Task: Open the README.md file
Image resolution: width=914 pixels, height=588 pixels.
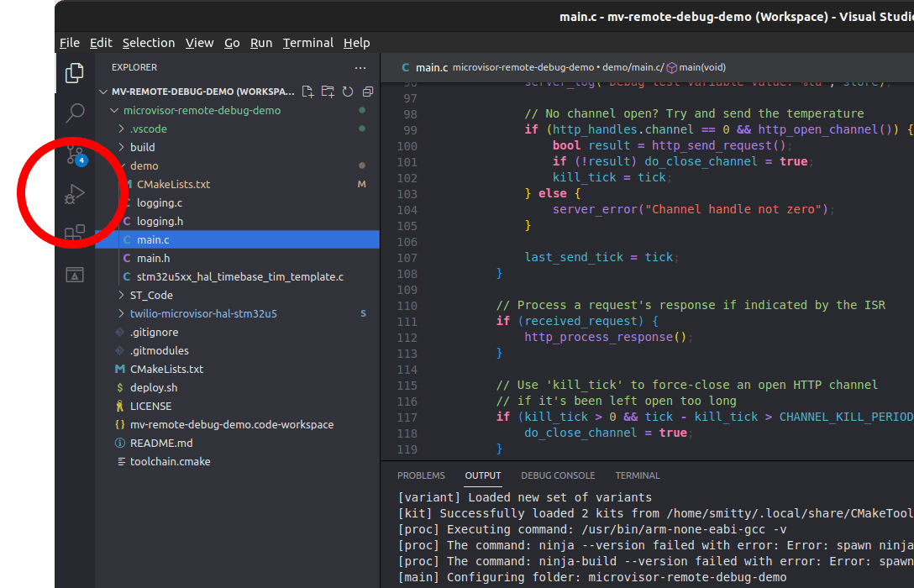Action: click(160, 443)
